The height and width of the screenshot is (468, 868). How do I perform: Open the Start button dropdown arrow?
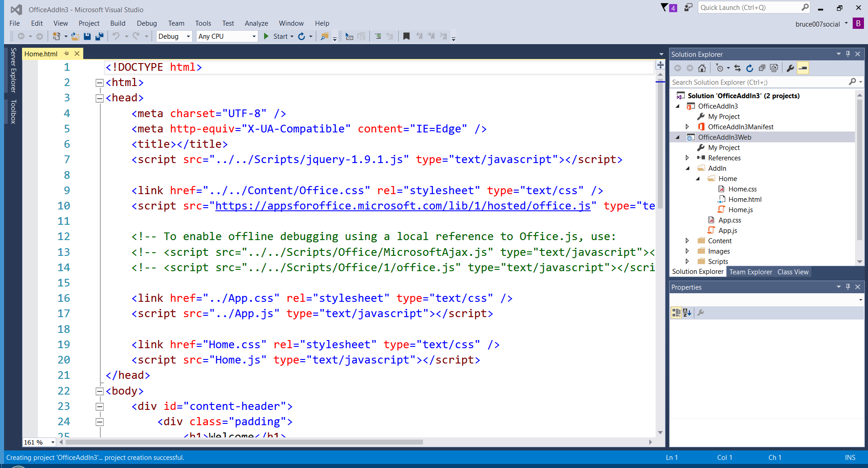[292, 36]
